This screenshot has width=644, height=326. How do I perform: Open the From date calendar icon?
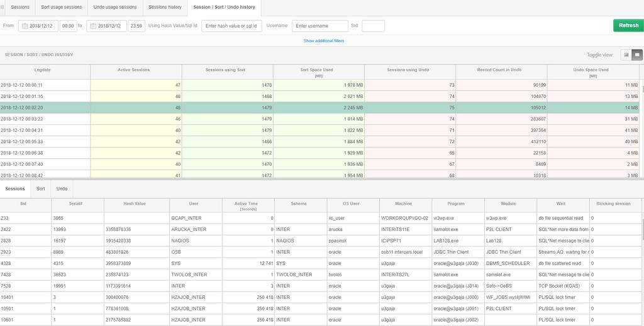pos(25,26)
